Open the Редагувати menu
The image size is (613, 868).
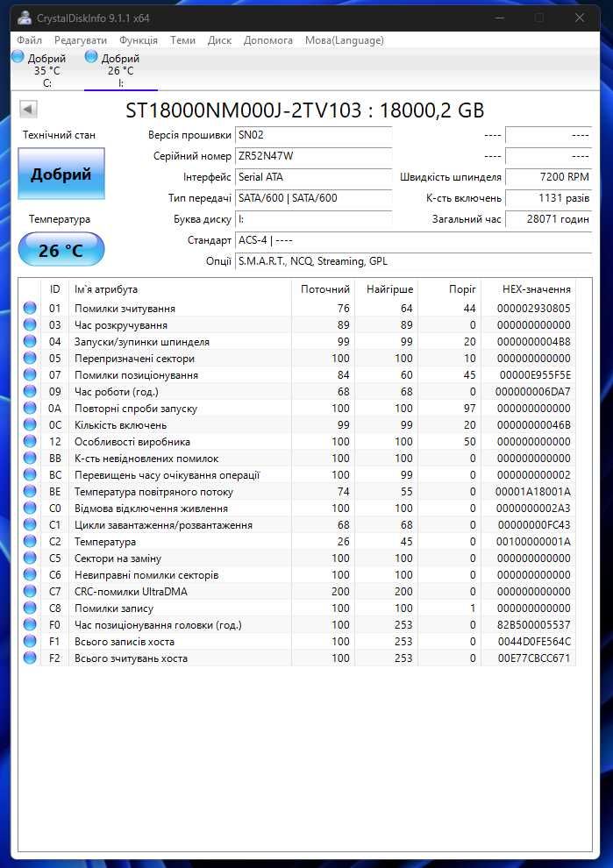pos(81,40)
